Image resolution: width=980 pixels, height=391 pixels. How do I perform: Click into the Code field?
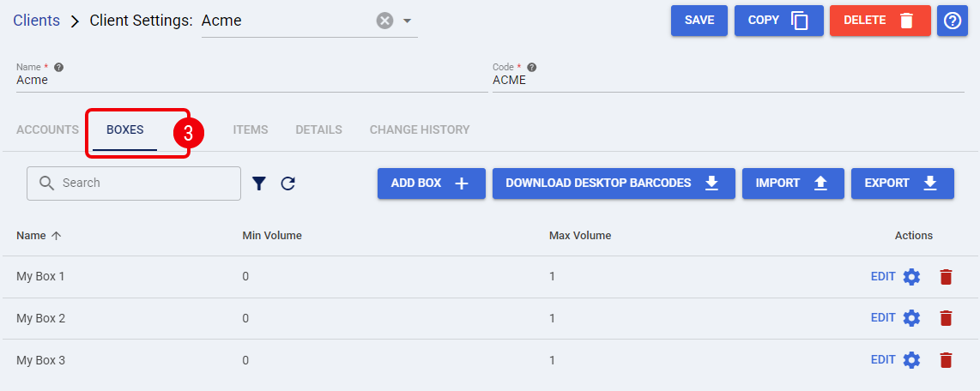pos(728,80)
